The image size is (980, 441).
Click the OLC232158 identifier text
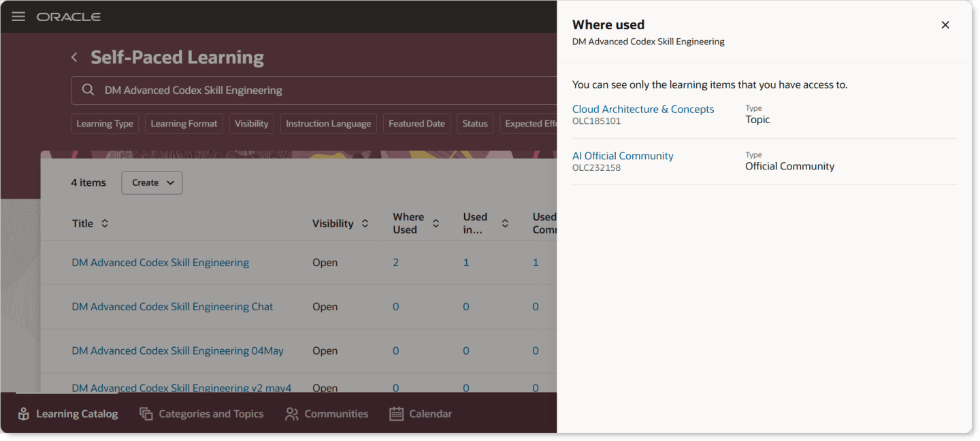click(596, 167)
